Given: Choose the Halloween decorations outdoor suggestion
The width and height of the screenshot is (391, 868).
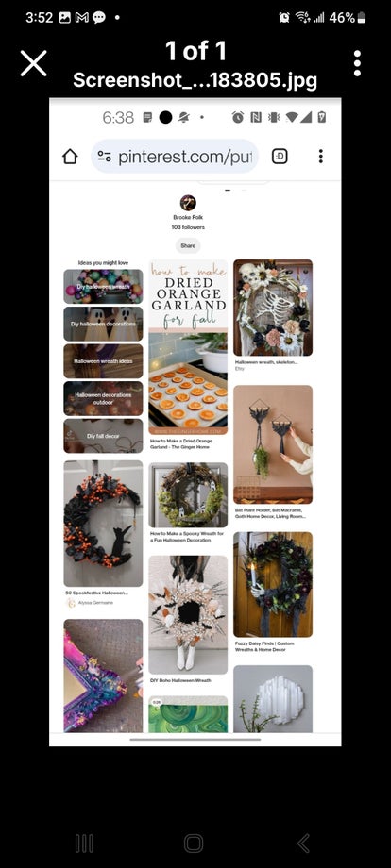Looking at the screenshot, I should [103, 398].
